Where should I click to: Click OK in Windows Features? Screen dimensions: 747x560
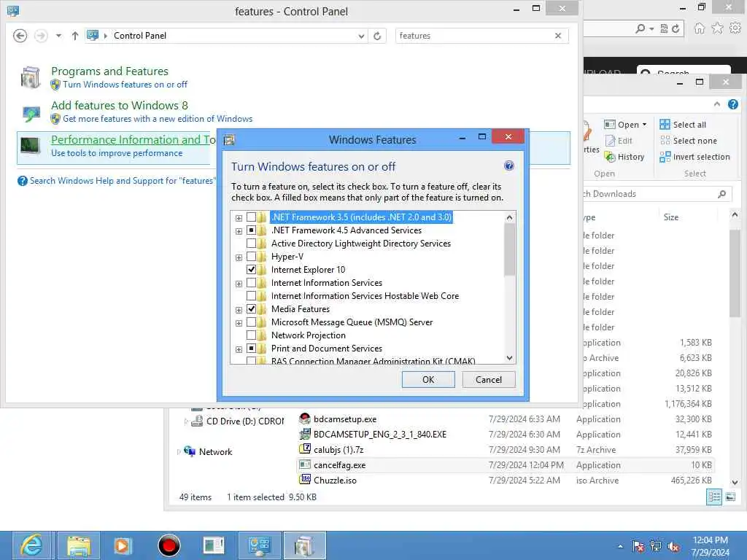(428, 379)
